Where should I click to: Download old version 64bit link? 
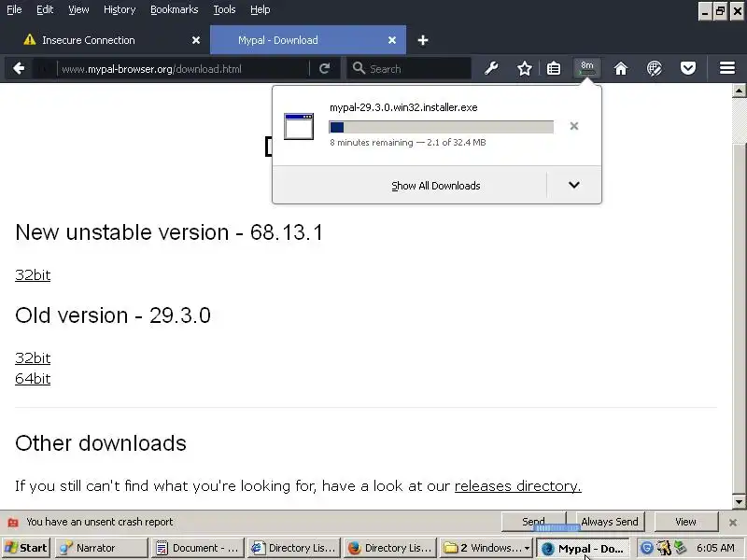[33, 379]
